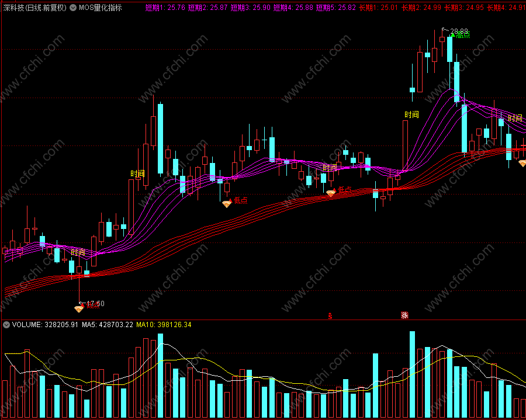Select the 长期3: 24.95 value
Screen dimensions: 526x420
(x=464, y=8)
